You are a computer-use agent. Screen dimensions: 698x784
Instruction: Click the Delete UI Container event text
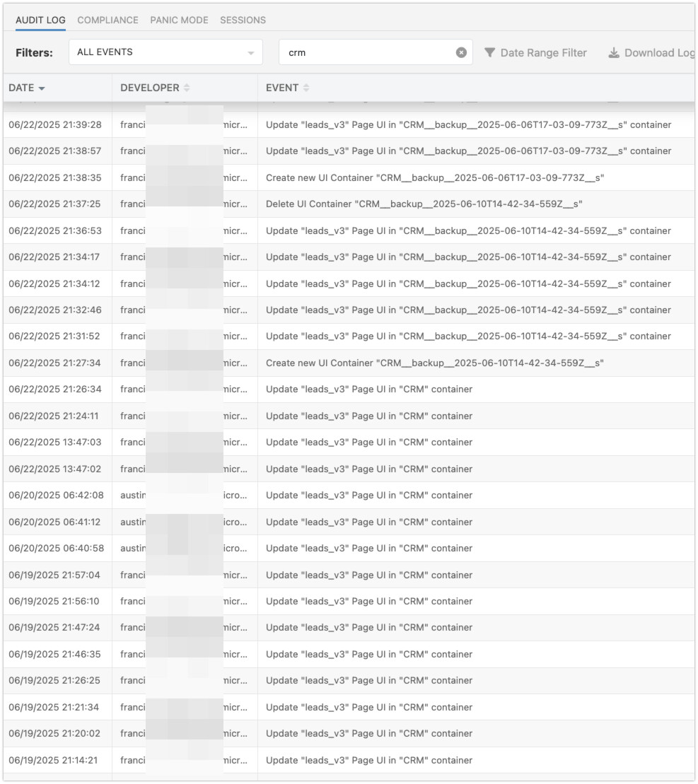coord(424,204)
